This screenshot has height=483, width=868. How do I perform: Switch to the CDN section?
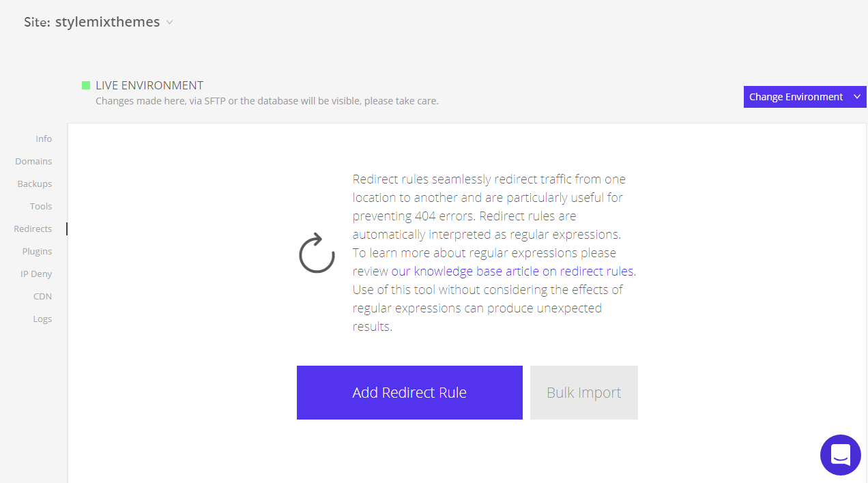[42, 296]
